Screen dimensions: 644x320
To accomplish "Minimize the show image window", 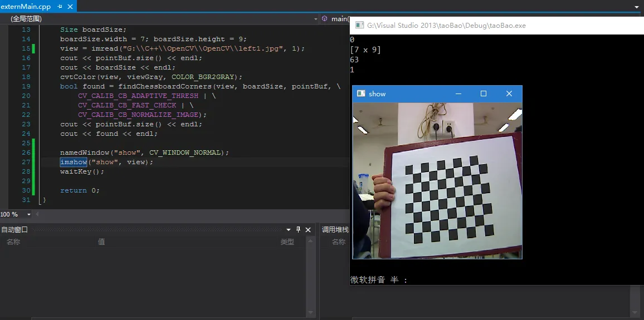I will pyautogui.click(x=458, y=93).
